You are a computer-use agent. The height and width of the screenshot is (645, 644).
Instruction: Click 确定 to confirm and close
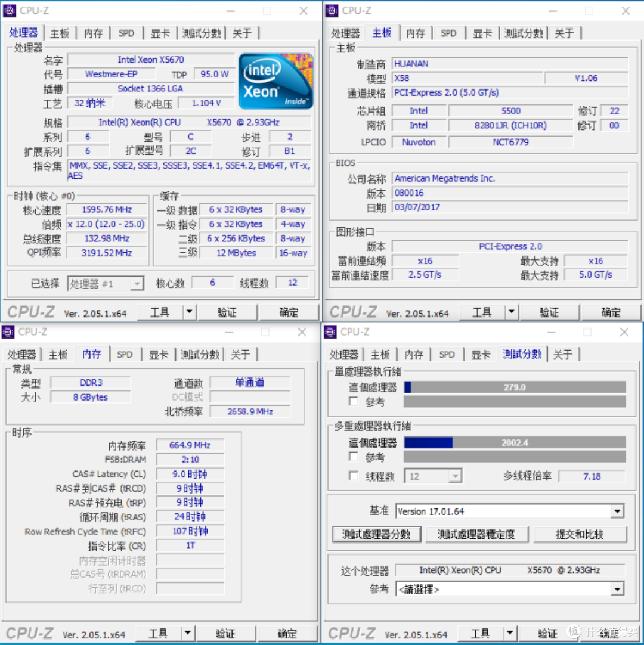point(289,311)
